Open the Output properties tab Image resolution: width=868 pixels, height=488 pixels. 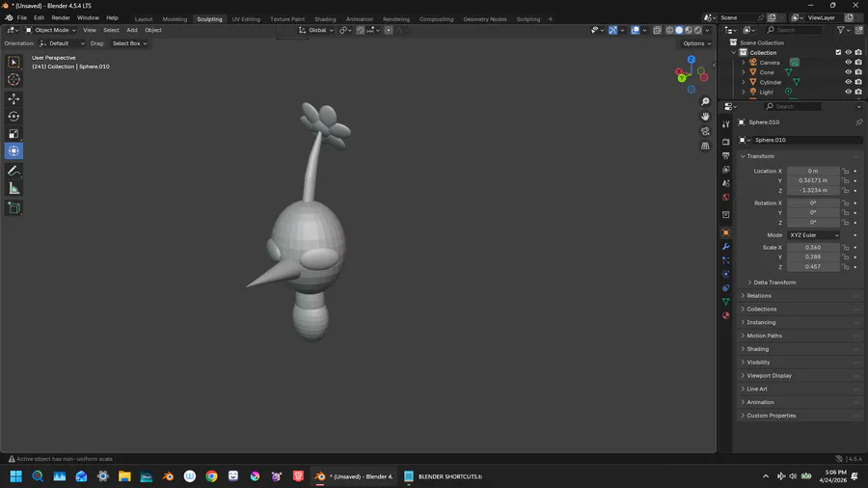coord(725,155)
